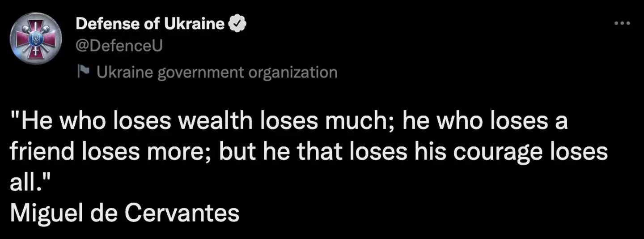Screen dimensions: 644x239
Task: Open the Defense of Ukraine profile avatar
Action: [x=35, y=39]
